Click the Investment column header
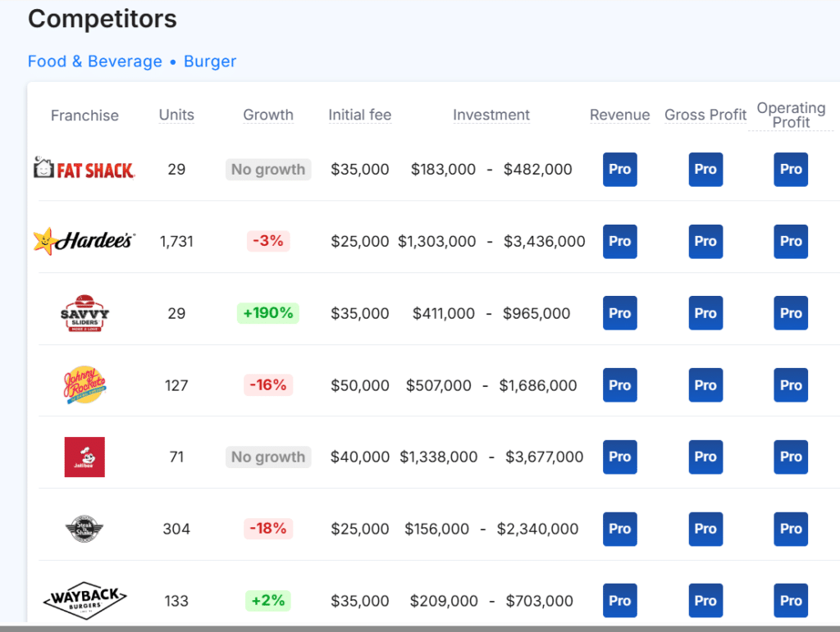 491,115
